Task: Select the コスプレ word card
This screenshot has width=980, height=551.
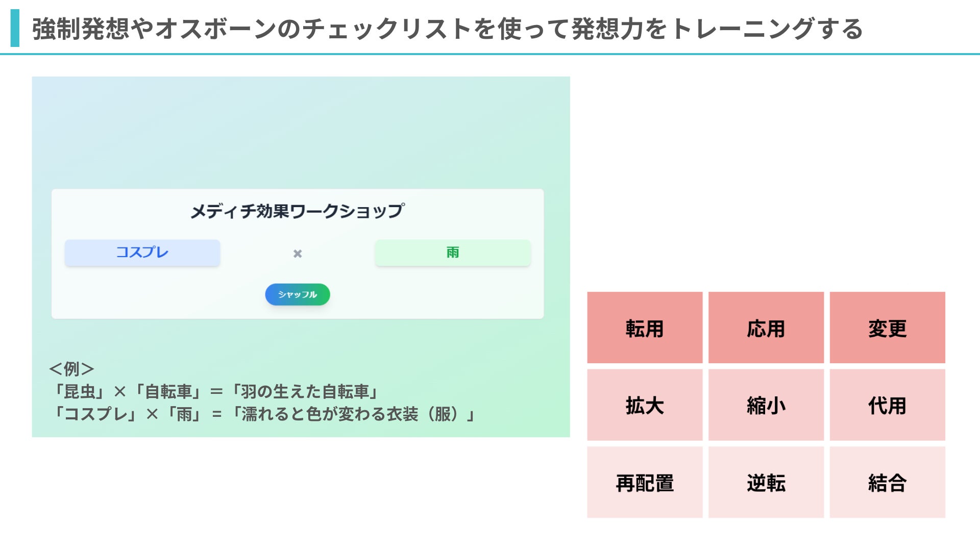Action: point(142,253)
